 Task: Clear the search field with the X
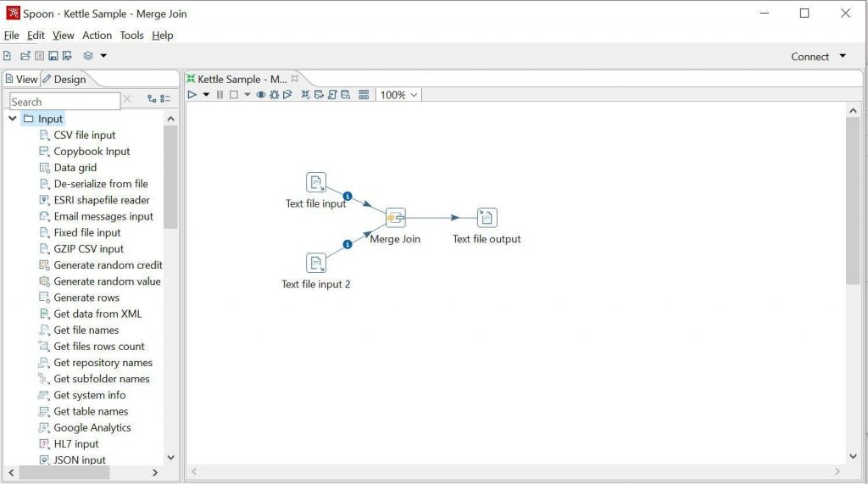(x=127, y=99)
